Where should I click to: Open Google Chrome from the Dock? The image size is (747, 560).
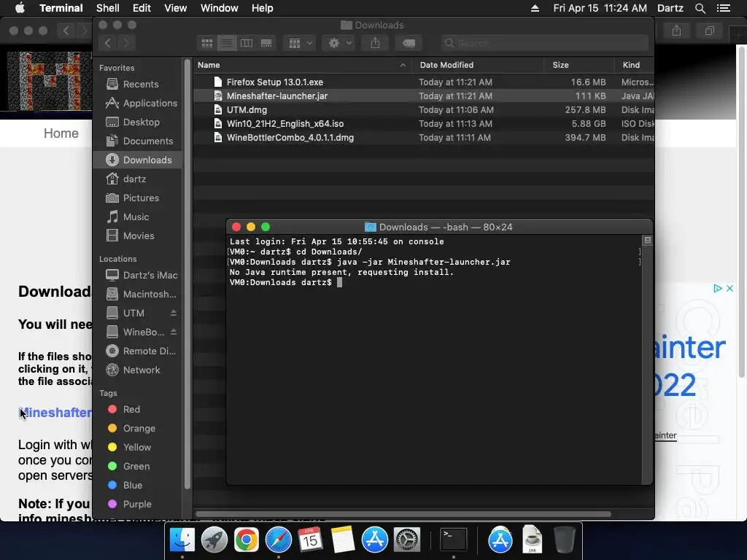247,540
